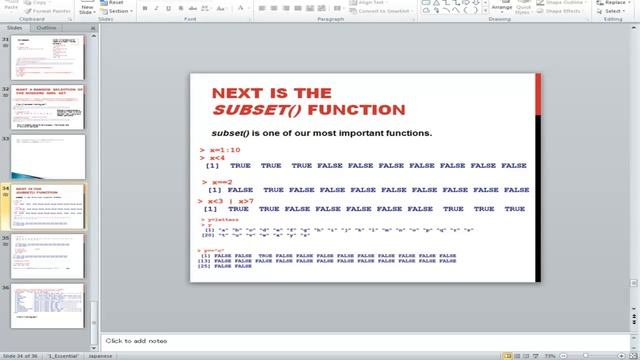Open the Arrange dropdown

tap(502, 7)
